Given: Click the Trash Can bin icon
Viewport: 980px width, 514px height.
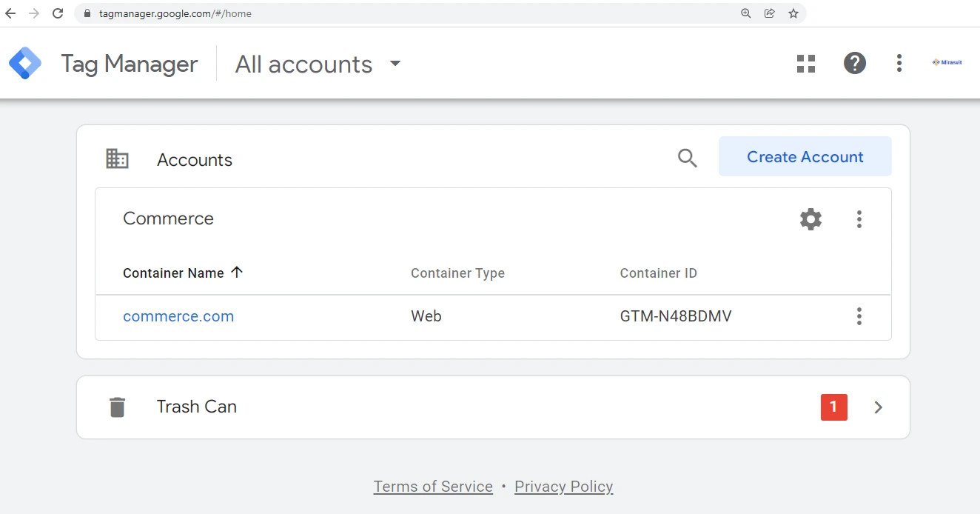Looking at the screenshot, I should pyautogui.click(x=117, y=407).
